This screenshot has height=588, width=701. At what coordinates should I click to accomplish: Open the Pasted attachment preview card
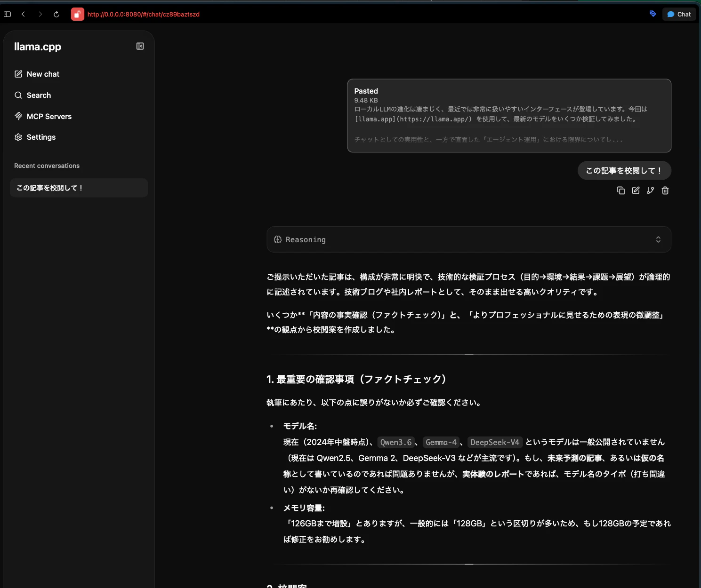click(x=509, y=116)
